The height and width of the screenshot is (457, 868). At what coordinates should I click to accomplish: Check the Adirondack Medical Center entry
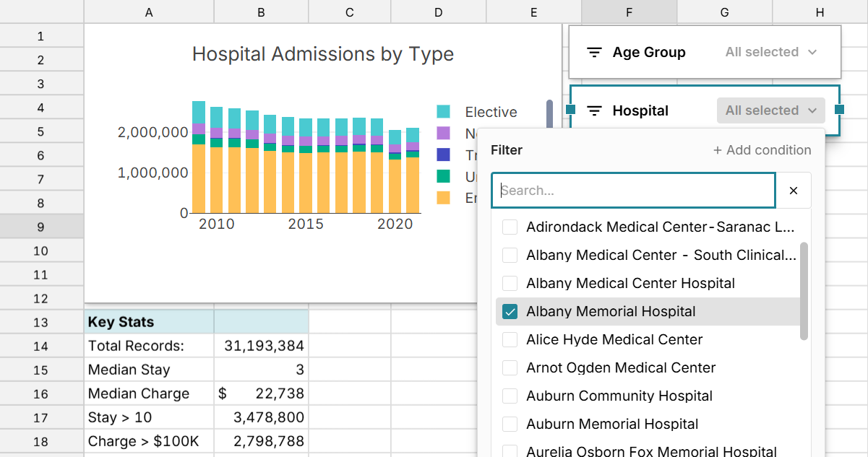(510, 227)
